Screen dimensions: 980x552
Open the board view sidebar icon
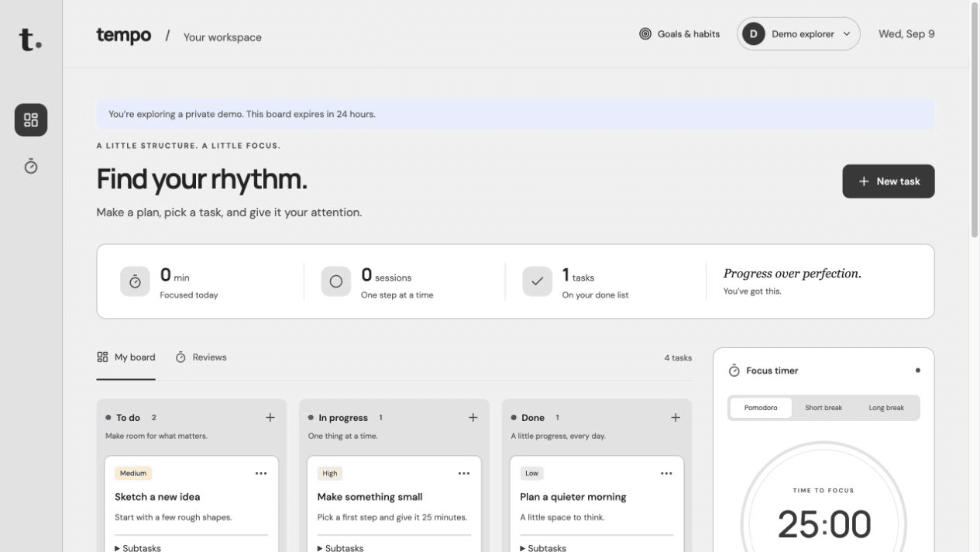pyautogui.click(x=31, y=120)
